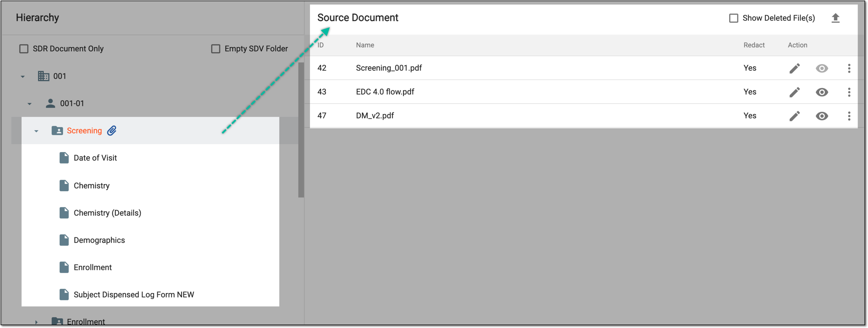The width and height of the screenshot is (868, 328).
Task: Open Subject Dispensed Log Form NEW
Action: point(134,295)
